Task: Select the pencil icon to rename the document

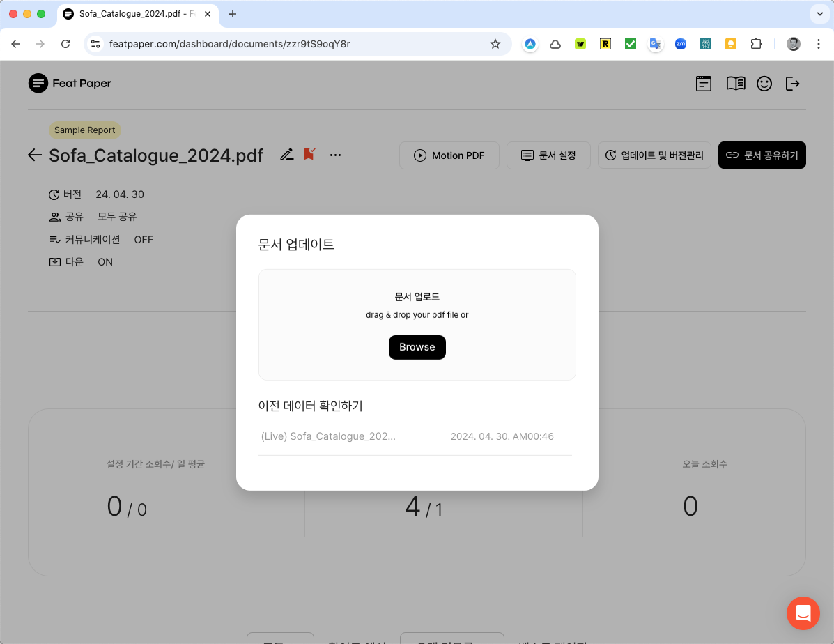Action: tap(287, 155)
